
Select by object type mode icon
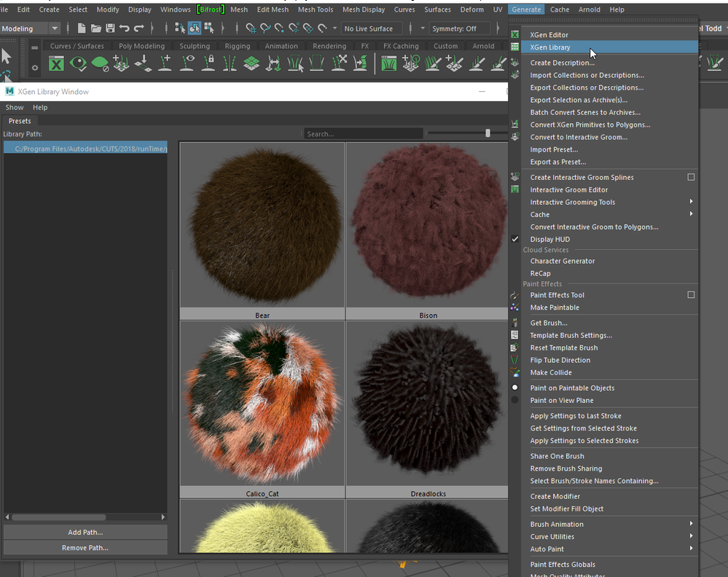tap(194, 28)
